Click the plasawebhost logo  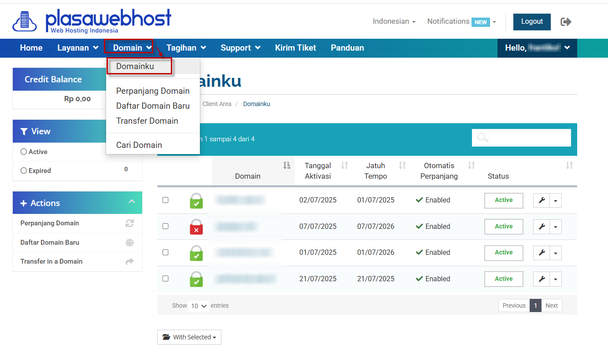tap(92, 21)
